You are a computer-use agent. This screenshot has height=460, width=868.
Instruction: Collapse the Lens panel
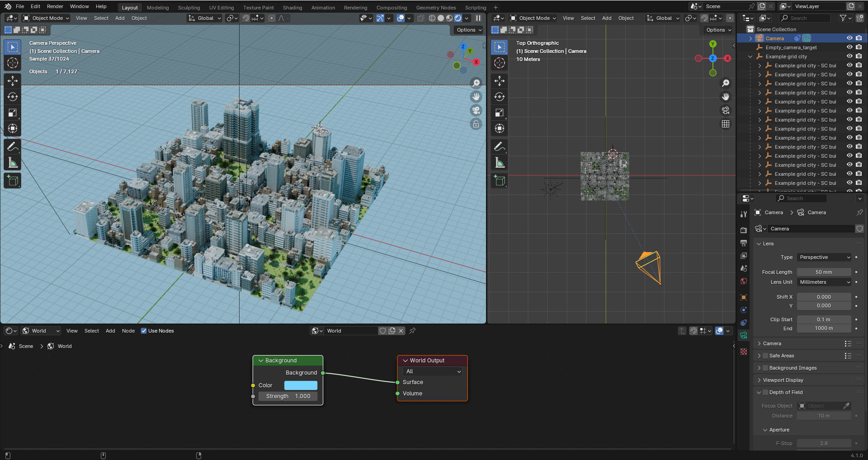click(x=759, y=244)
